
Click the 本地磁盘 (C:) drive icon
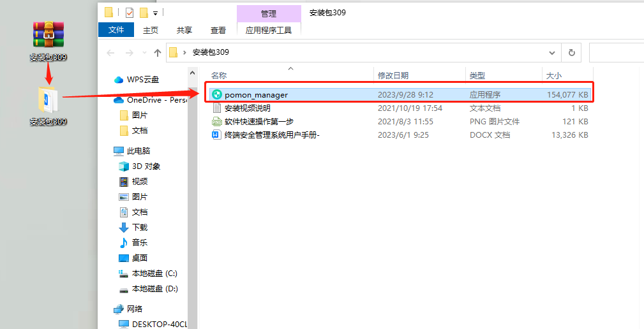pyautogui.click(x=124, y=273)
